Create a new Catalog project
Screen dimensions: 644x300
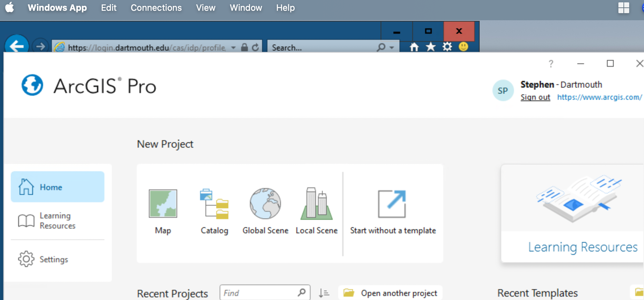(x=214, y=212)
